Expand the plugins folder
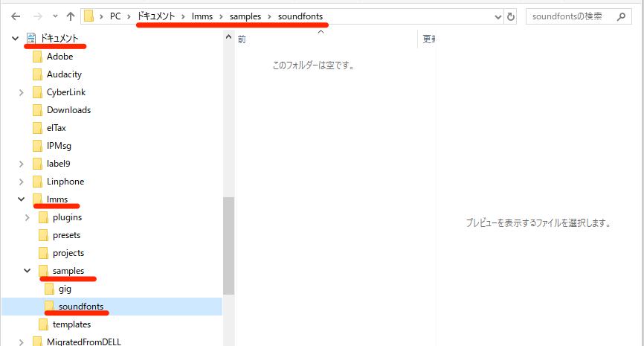The width and height of the screenshot is (644, 346). pyautogui.click(x=27, y=217)
